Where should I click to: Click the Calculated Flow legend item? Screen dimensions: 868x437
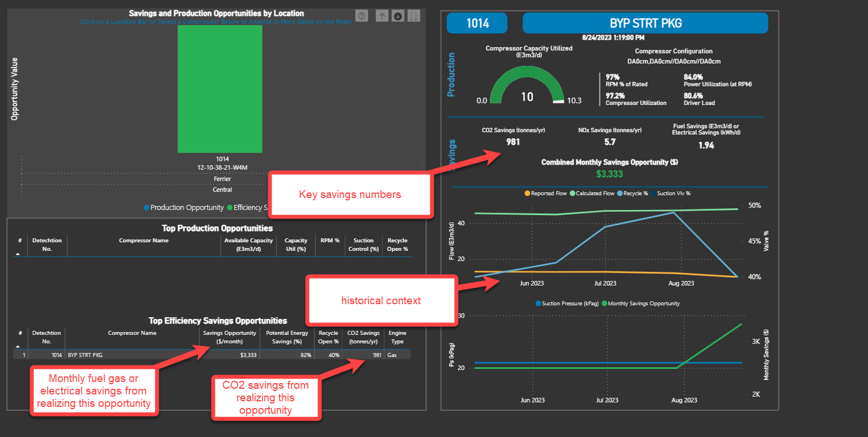pyautogui.click(x=592, y=194)
